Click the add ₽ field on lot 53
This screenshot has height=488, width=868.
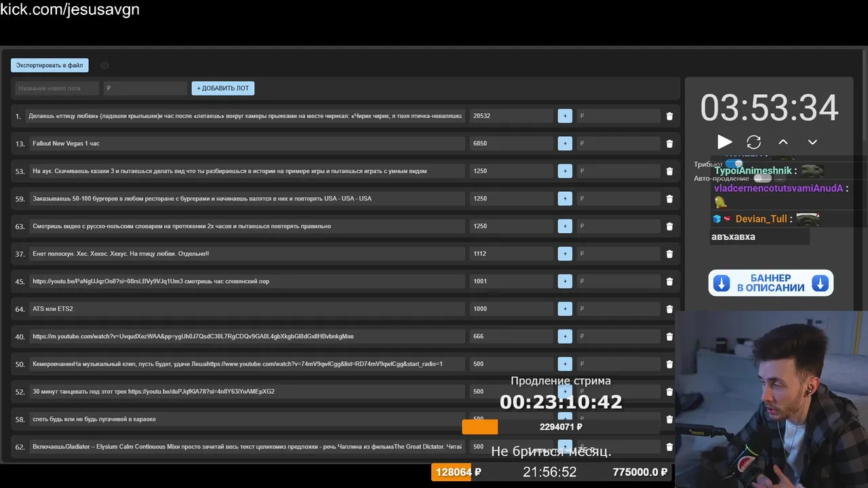pyautogui.click(x=618, y=171)
